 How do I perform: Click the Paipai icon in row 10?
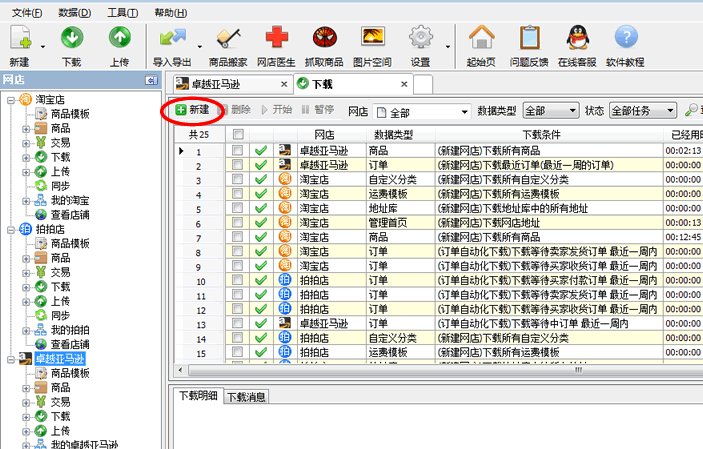click(285, 280)
